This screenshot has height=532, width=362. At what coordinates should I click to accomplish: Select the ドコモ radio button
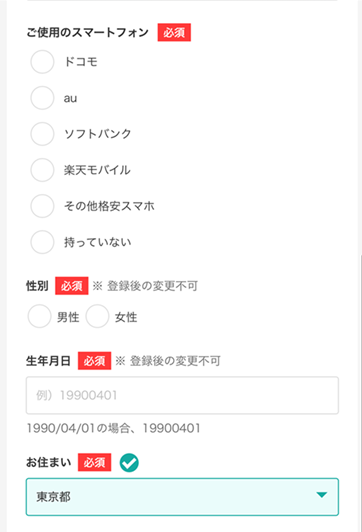[42, 62]
